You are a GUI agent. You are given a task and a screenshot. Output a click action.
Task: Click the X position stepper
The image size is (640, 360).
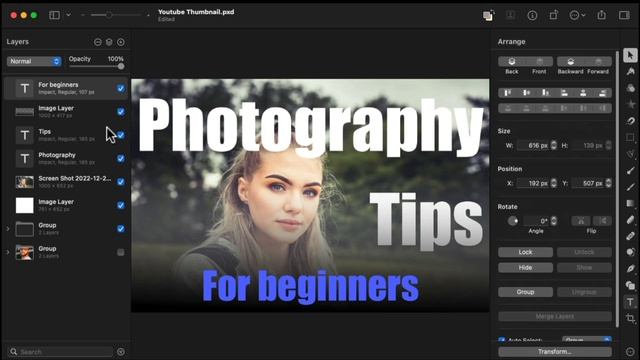coord(553,183)
